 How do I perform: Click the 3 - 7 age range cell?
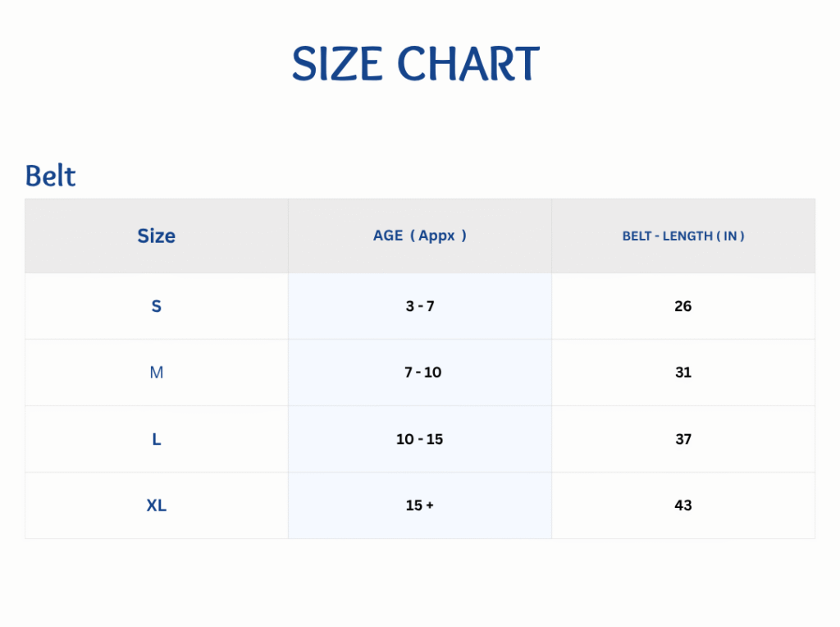[419, 306]
